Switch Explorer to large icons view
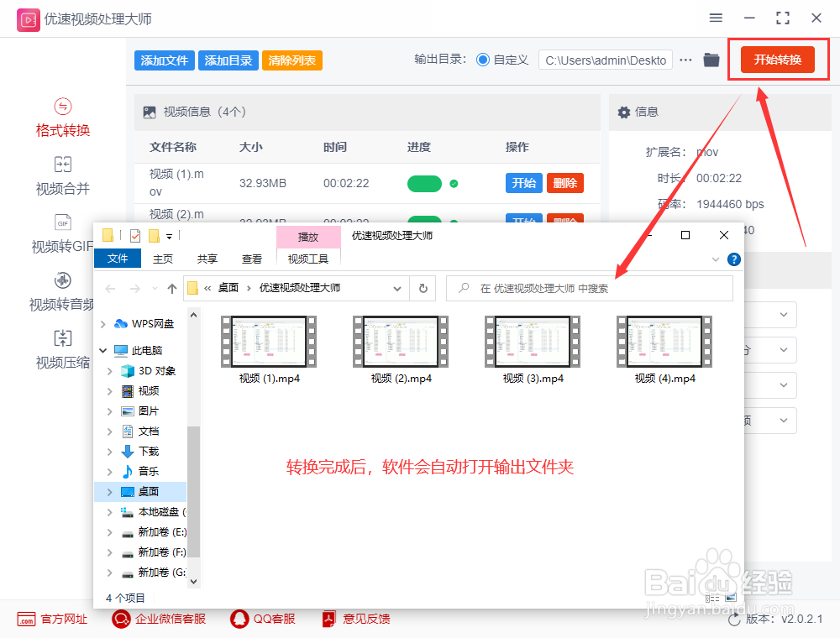The image size is (840, 638). [x=732, y=598]
